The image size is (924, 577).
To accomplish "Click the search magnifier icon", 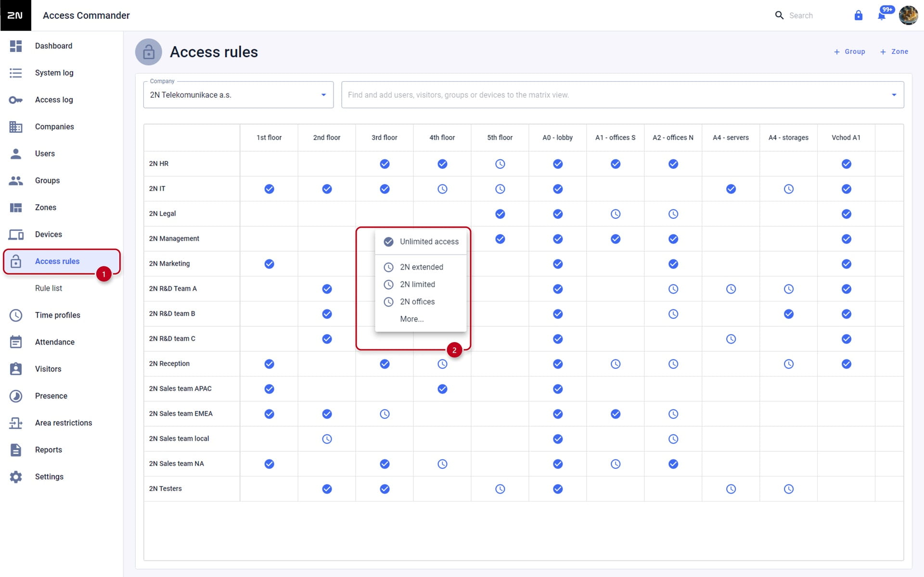I will pos(779,15).
